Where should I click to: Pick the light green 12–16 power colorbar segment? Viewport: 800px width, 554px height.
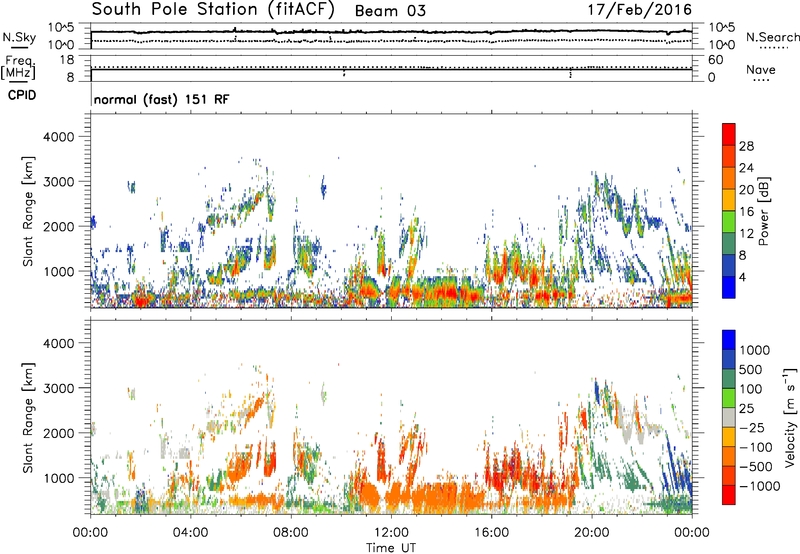[x=729, y=222]
